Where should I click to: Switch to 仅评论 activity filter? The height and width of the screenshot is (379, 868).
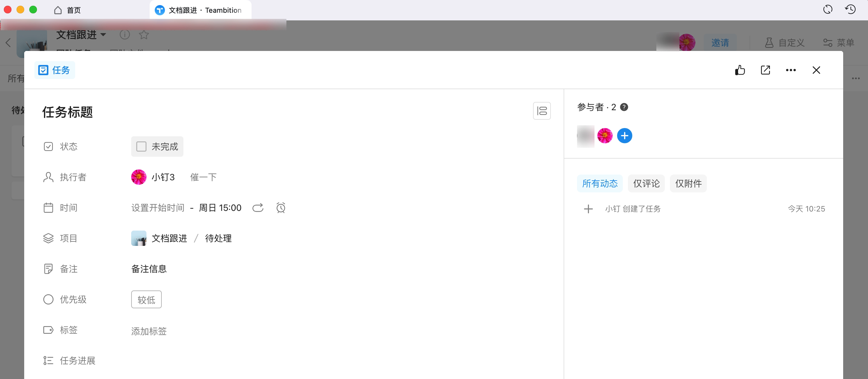(646, 183)
